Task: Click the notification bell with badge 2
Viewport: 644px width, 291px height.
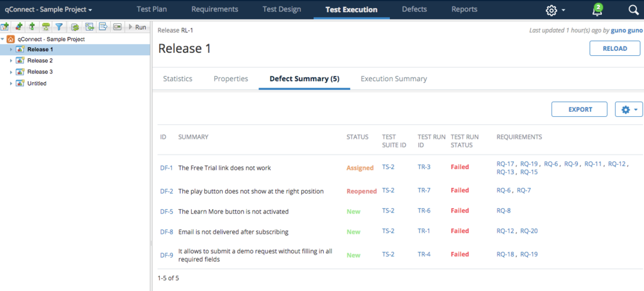Action: [x=597, y=9]
